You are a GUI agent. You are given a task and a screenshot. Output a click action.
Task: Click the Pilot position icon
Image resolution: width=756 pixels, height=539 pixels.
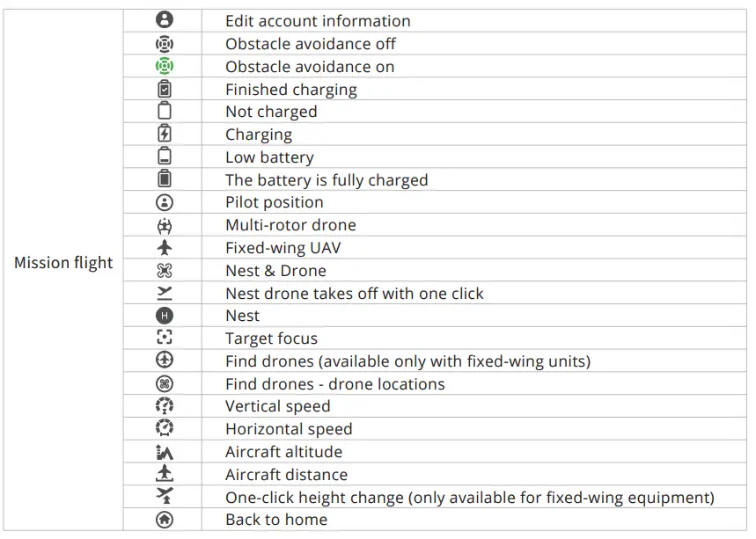[x=164, y=202]
